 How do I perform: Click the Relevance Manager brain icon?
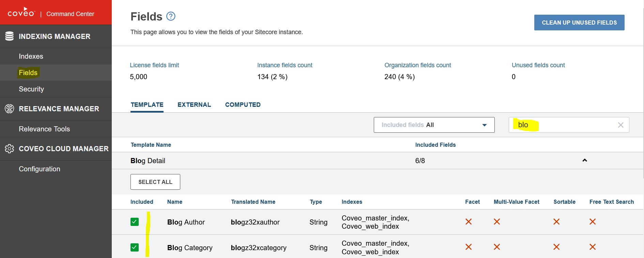10,109
